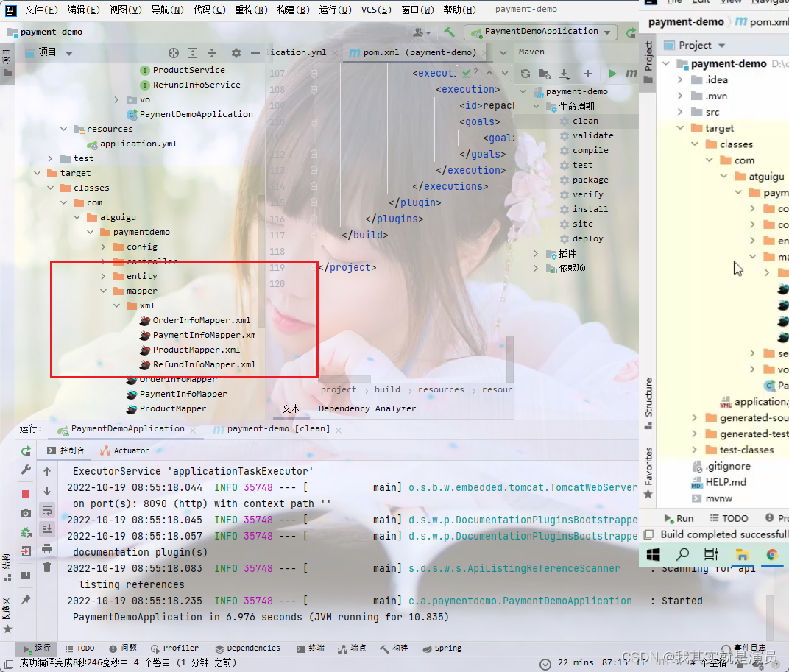789x672 pixels.
Task: Open PaymentDemoApplication run configuration dropdown
Action: tap(541, 32)
